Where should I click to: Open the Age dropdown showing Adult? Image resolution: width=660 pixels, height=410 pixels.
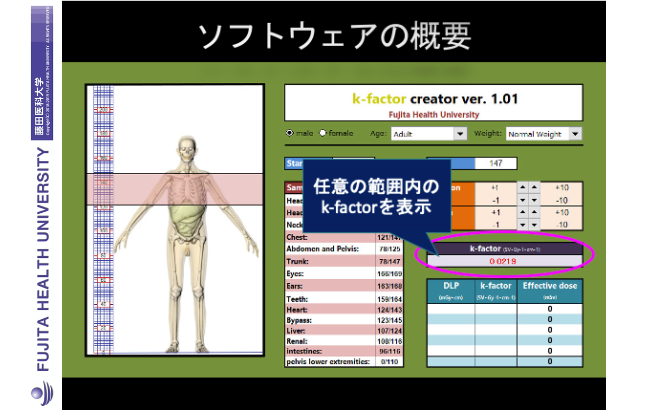(460, 133)
